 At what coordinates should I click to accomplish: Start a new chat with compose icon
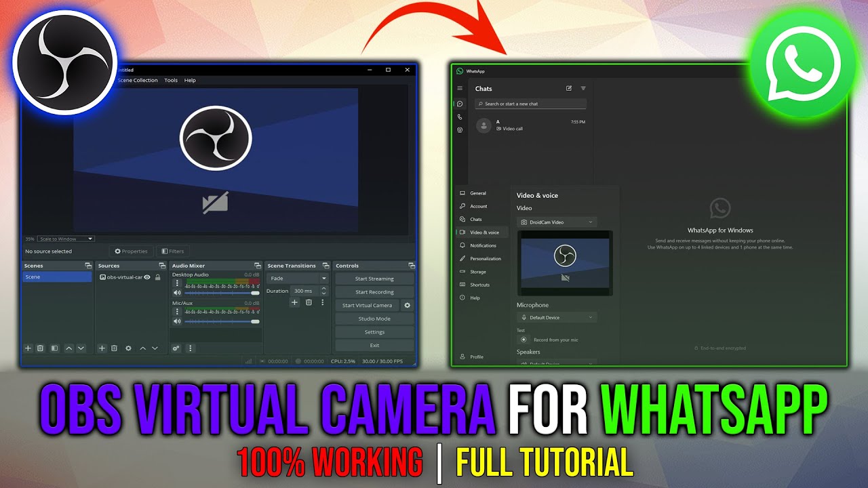pos(569,88)
